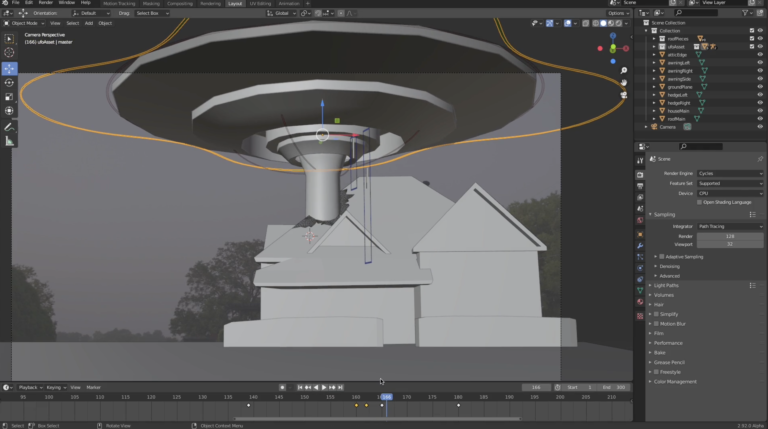Click the zoom magnifier viewport icon
The height and width of the screenshot is (429, 768).
pyautogui.click(x=624, y=71)
